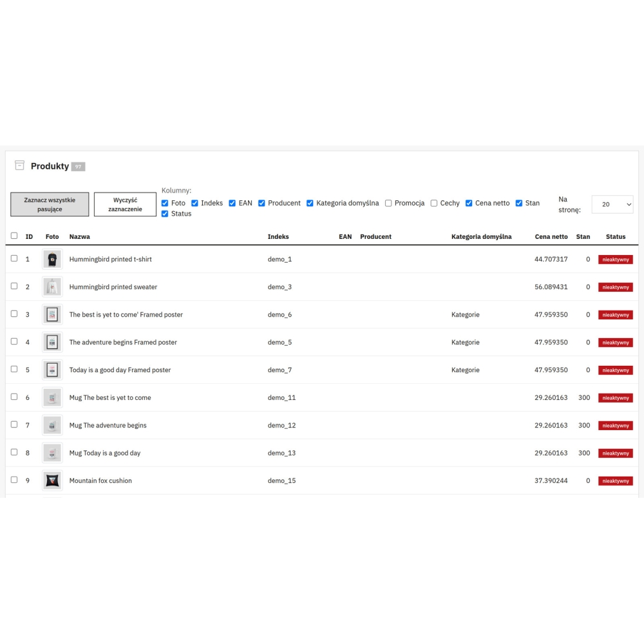Click the Mountain fox cushion thumbnail

[52, 480]
